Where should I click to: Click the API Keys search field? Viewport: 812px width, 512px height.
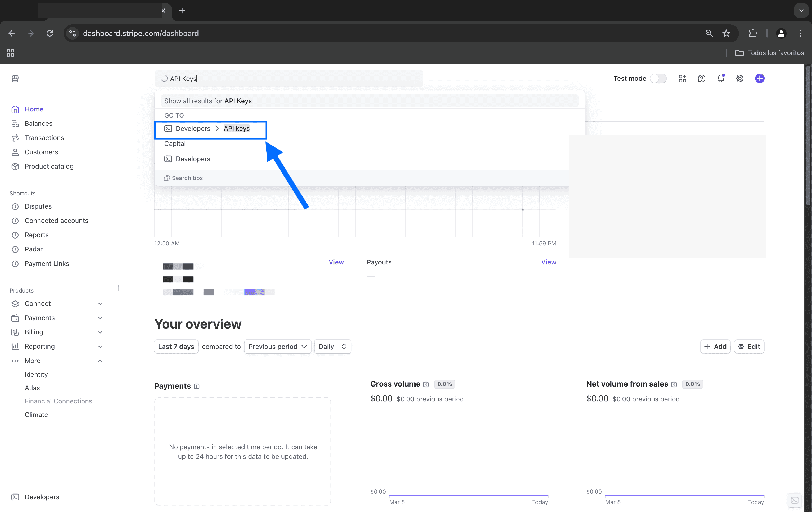[x=289, y=79]
